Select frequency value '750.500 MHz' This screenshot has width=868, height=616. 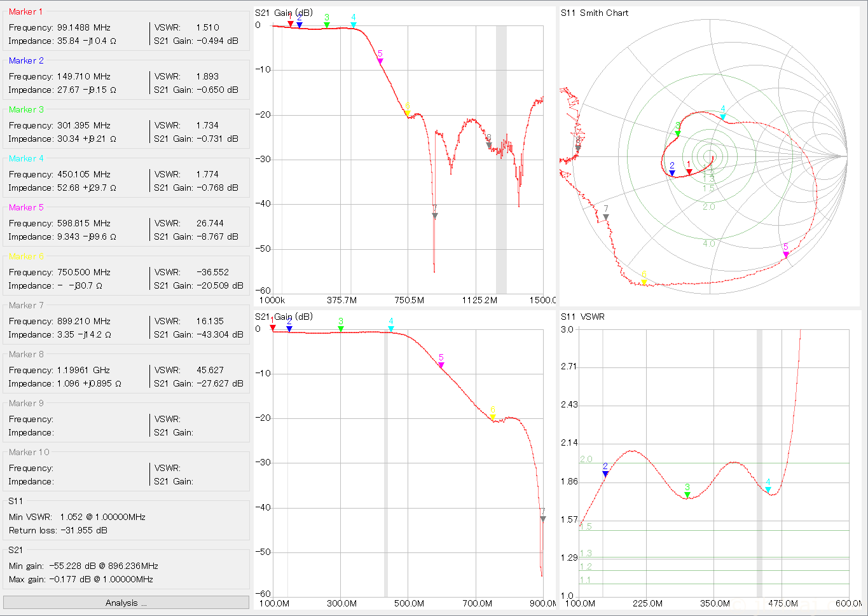(84, 272)
